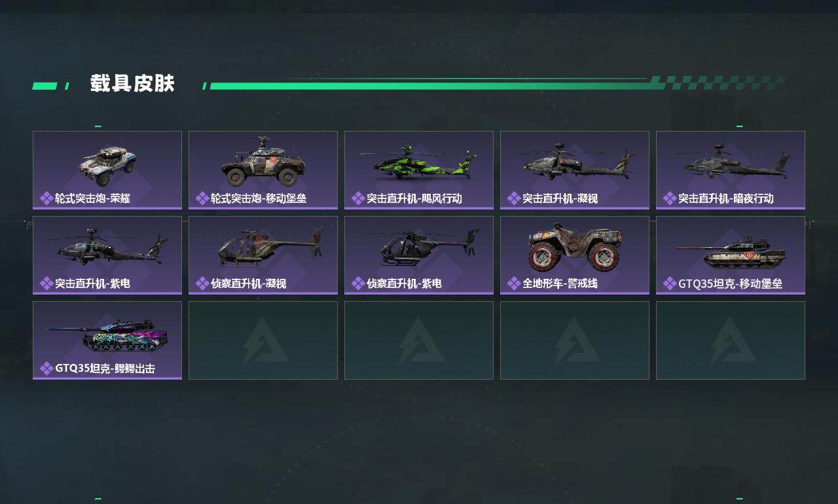Select the 突击直升机-紫电 skin card

pos(107,255)
